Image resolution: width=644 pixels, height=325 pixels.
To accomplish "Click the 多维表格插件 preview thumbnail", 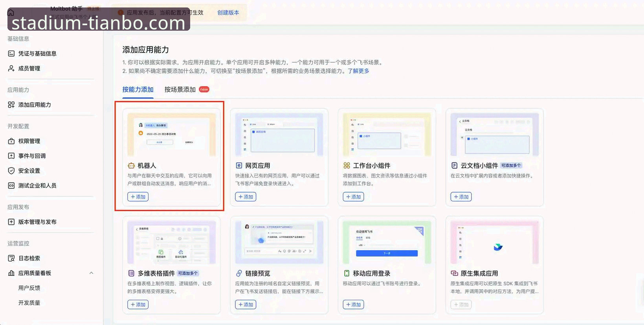I will 171,242.
